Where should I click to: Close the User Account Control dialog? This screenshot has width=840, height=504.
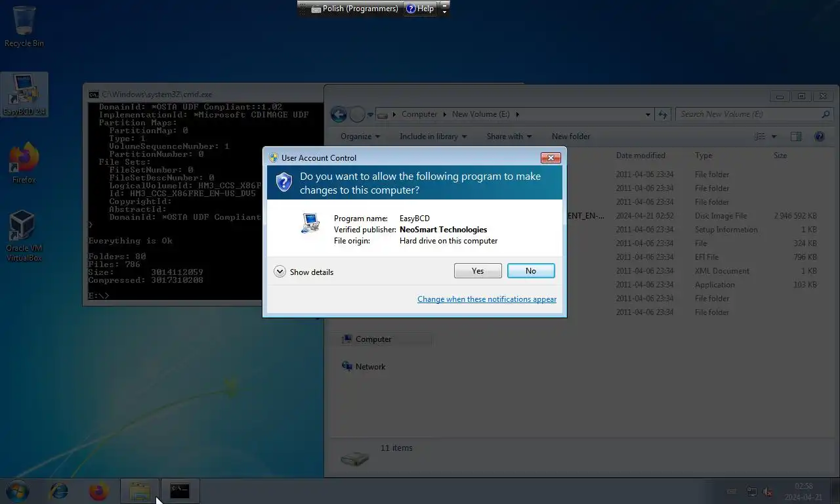551,157
